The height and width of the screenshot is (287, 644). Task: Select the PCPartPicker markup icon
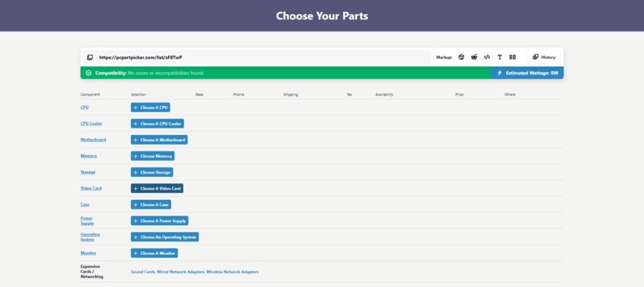pyautogui.click(x=461, y=57)
